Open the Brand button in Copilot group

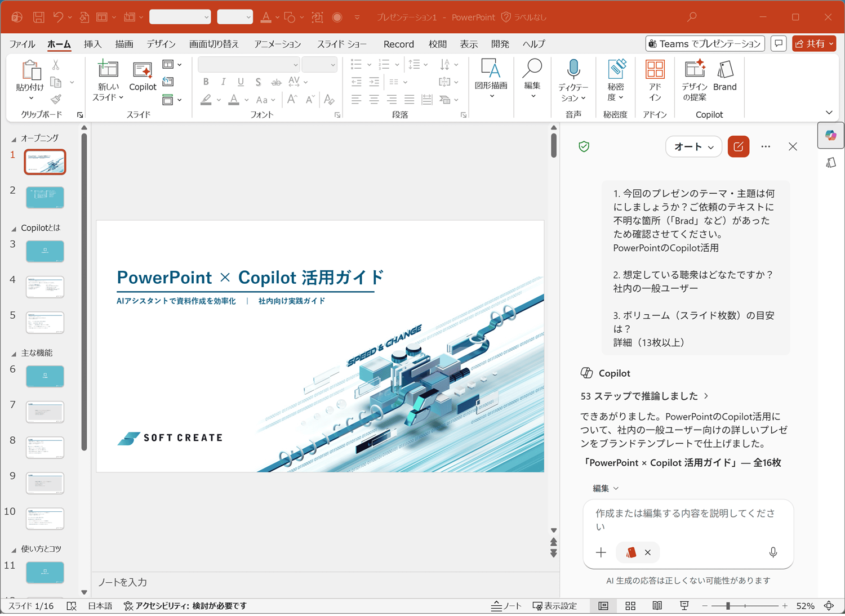tap(725, 76)
